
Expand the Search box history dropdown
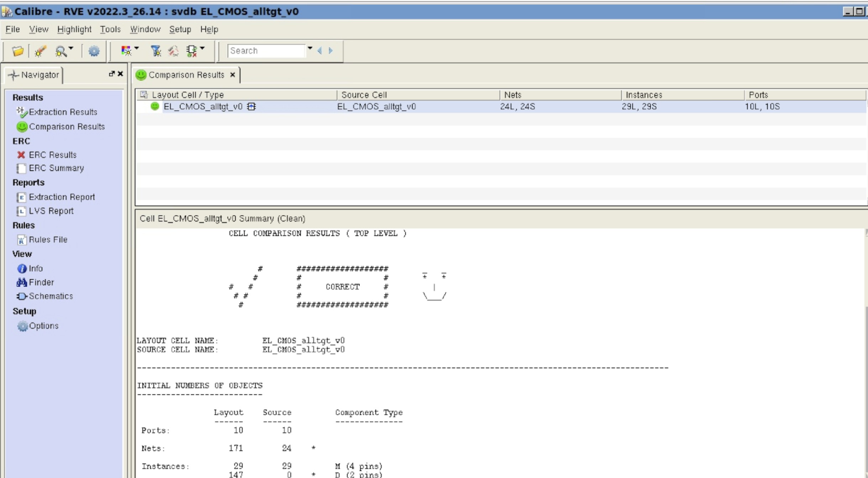click(310, 48)
